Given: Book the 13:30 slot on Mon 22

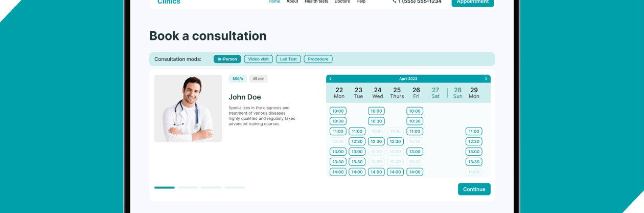Looking at the screenshot, I should pos(338,162).
